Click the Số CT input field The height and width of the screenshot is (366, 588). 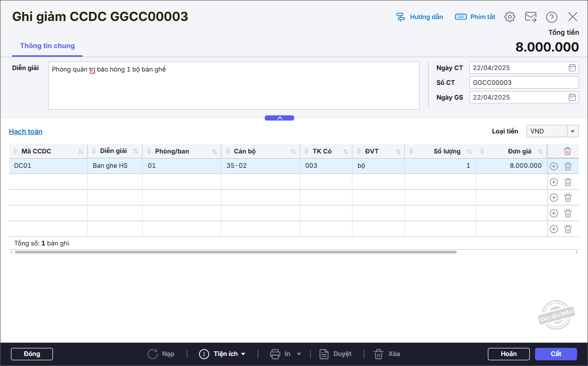[x=523, y=82]
